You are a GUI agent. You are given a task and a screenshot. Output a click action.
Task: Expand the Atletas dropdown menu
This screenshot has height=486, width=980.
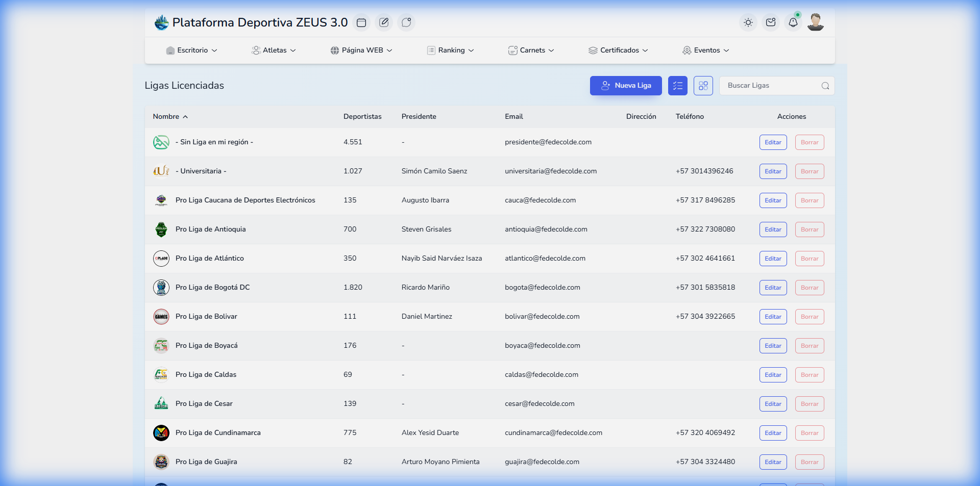[x=274, y=50]
